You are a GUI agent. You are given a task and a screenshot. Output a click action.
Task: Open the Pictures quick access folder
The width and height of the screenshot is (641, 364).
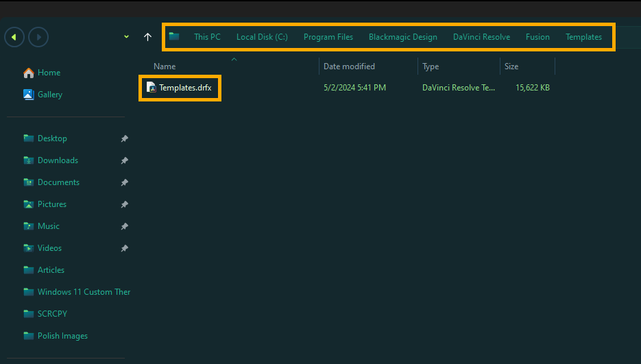tap(52, 204)
